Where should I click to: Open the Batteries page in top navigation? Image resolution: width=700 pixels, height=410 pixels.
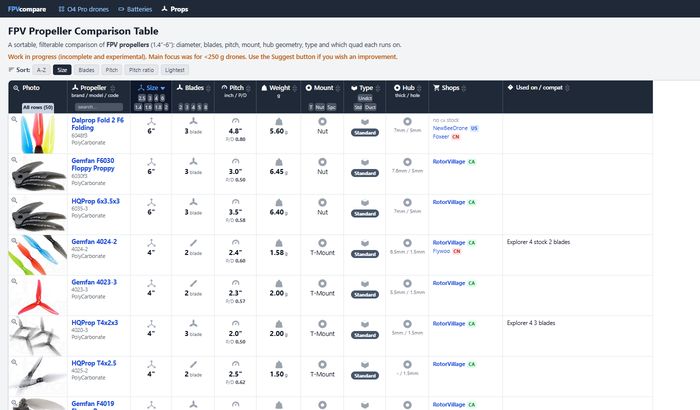pyautogui.click(x=135, y=9)
